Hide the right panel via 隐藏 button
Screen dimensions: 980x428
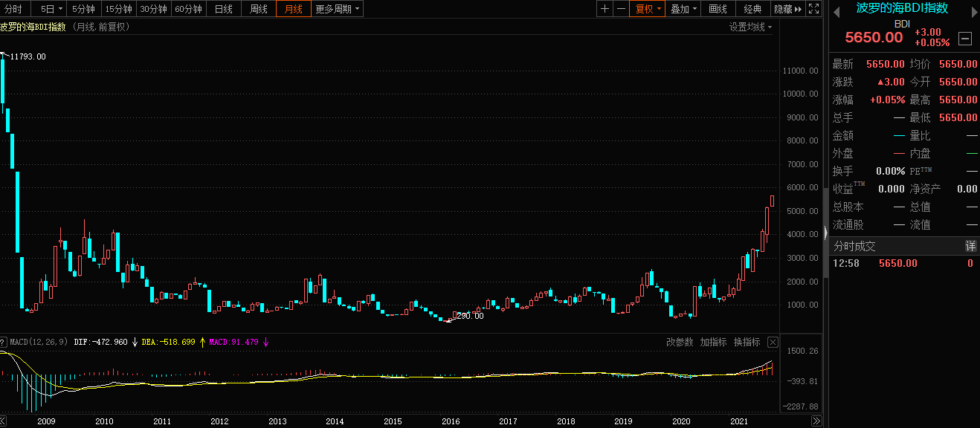click(x=787, y=9)
